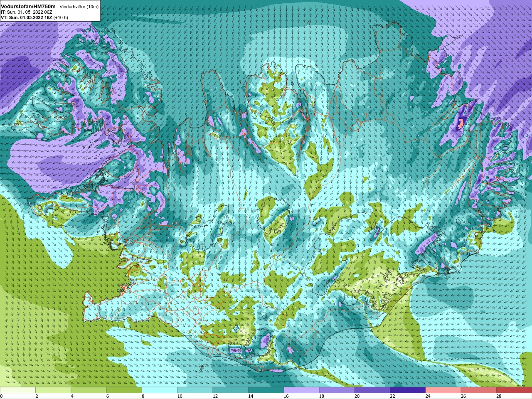Click the 24–26 light pink legend swatch
The image size is (532, 399).
click(443, 390)
